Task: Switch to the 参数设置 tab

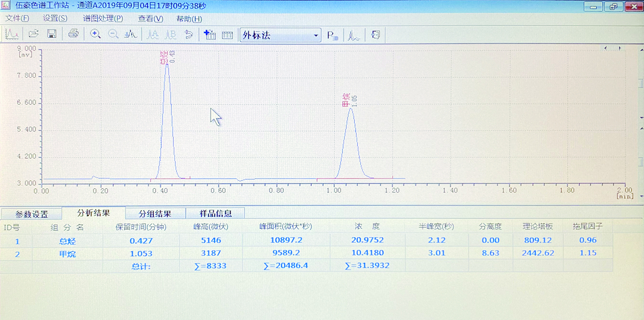Action: 32,214
